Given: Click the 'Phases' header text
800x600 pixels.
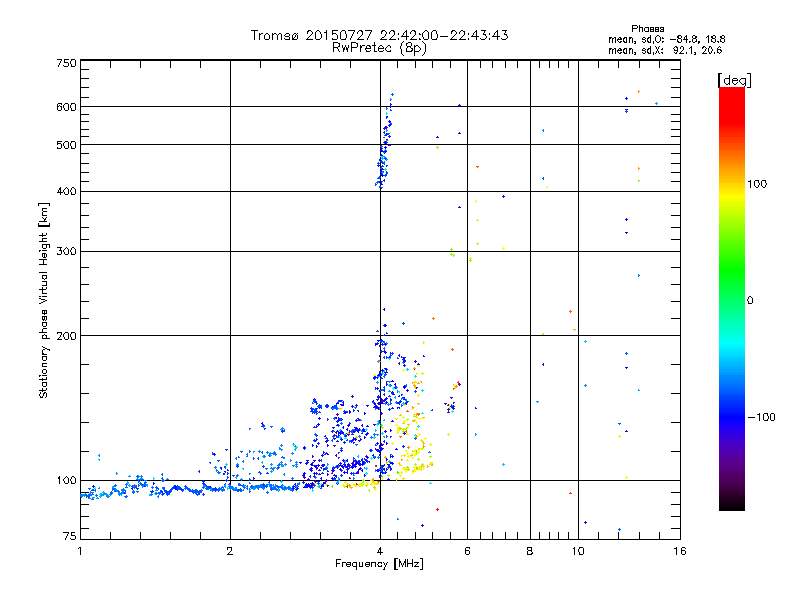Looking at the screenshot, I should click(x=647, y=29).
